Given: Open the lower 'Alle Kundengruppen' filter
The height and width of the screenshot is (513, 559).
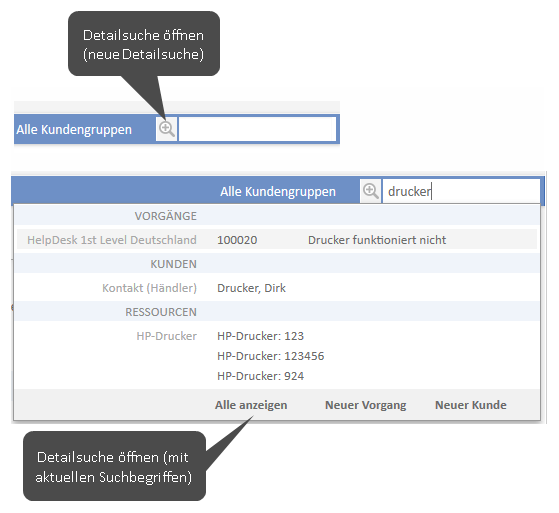Looking at the screenshot, I should pos(278,191).
